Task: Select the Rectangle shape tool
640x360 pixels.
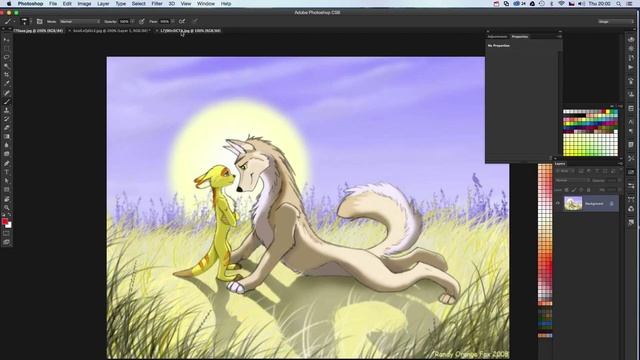Action: (6, 190)
